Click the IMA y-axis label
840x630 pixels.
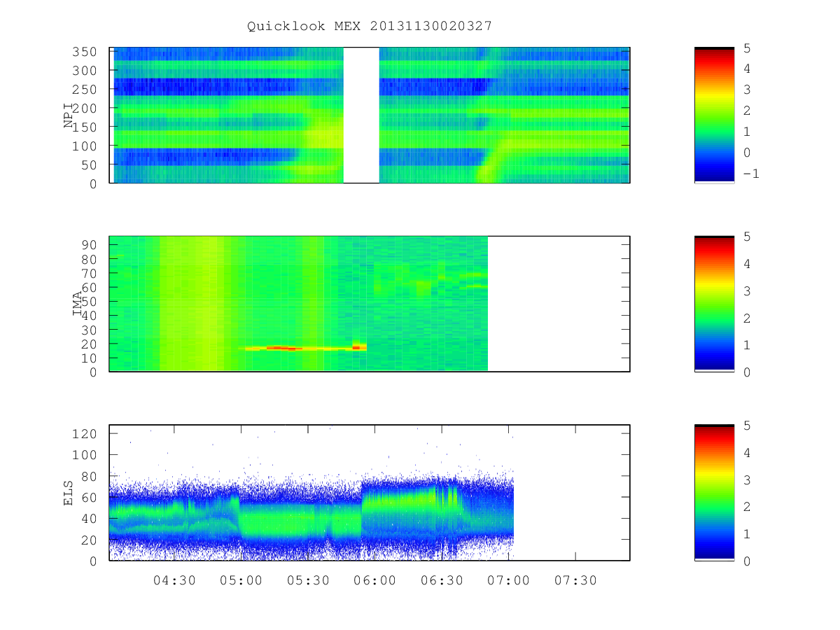pos(78,304)
